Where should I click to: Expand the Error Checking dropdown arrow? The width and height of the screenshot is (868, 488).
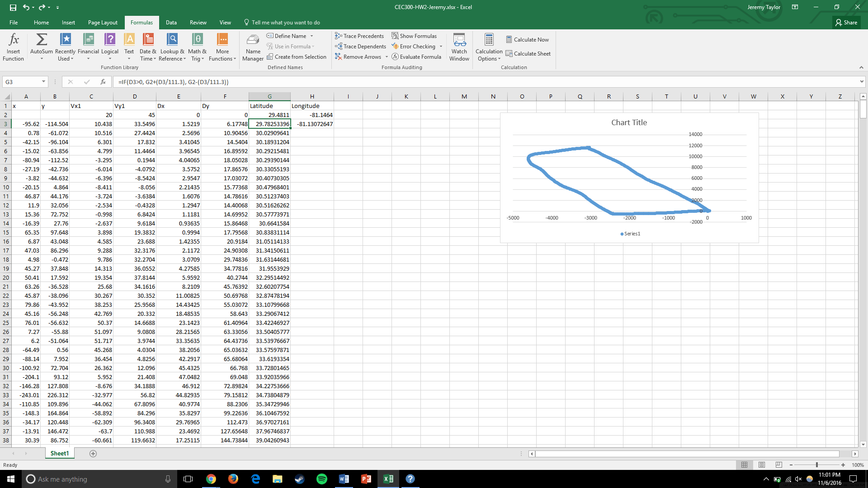click(441, 47)
